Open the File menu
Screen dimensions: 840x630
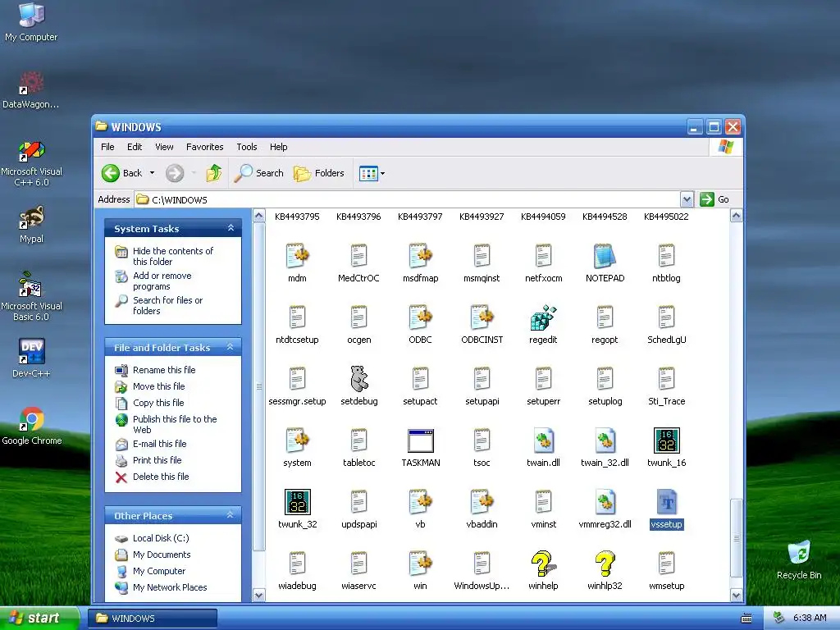click(107, 147)
